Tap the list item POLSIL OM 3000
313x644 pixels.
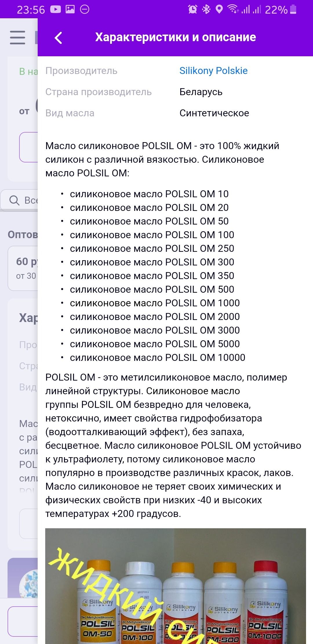[155, 330]
